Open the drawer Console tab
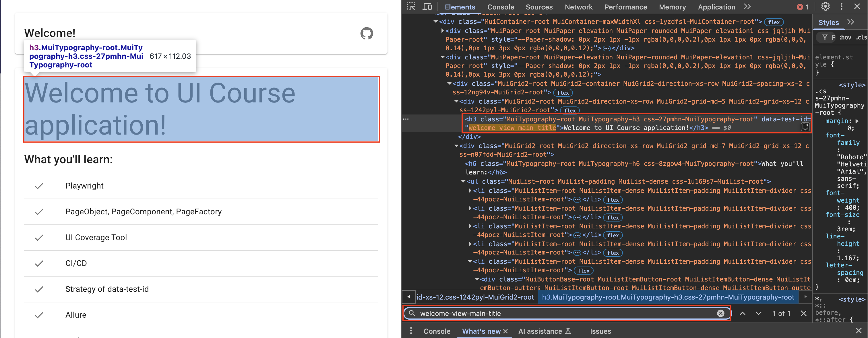This screenshot has height=338, width=868. click(x=437, y=331)
